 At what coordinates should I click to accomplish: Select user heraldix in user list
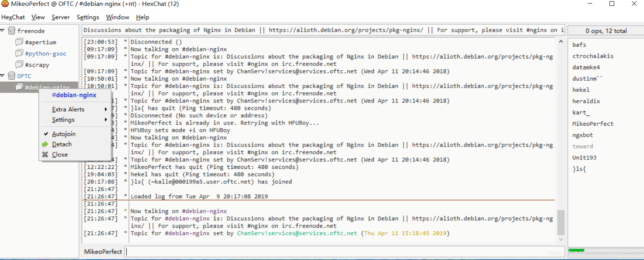coord(586,101)
